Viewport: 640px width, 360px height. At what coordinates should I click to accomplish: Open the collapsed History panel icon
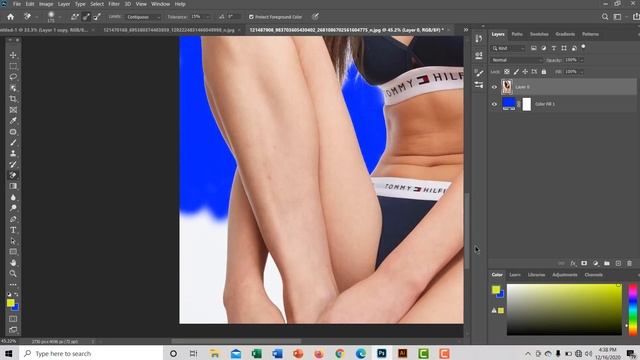point(479,38)
